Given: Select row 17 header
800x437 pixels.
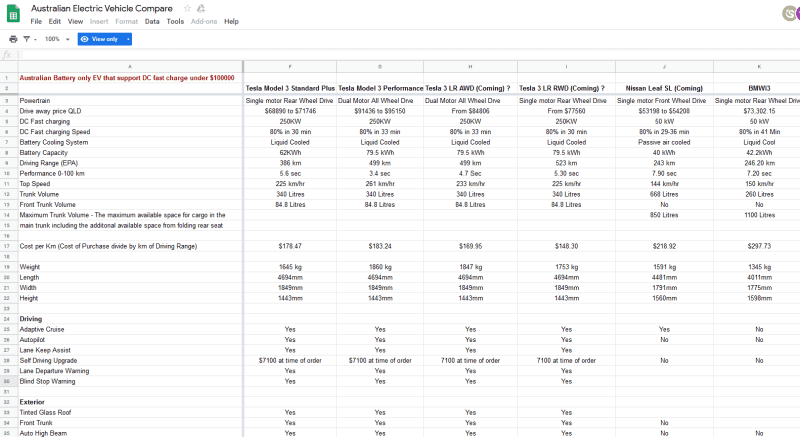Looking at the screenshot, I should click(7, 246).
